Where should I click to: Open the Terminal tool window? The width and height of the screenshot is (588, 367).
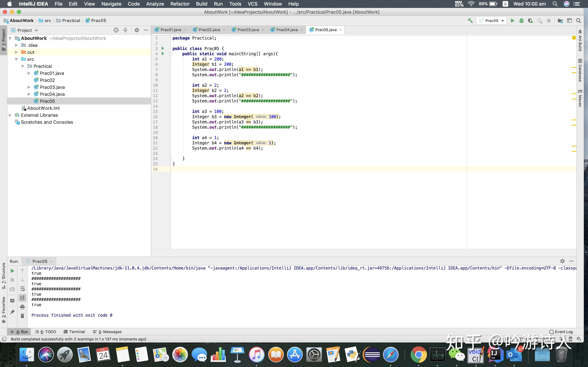[74, 332]
